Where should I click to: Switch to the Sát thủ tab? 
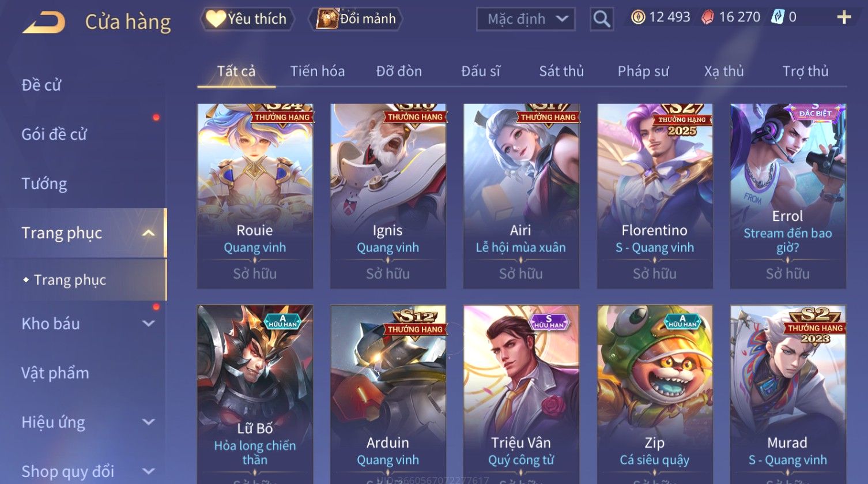pyautogui.click(x=561, y=72)
